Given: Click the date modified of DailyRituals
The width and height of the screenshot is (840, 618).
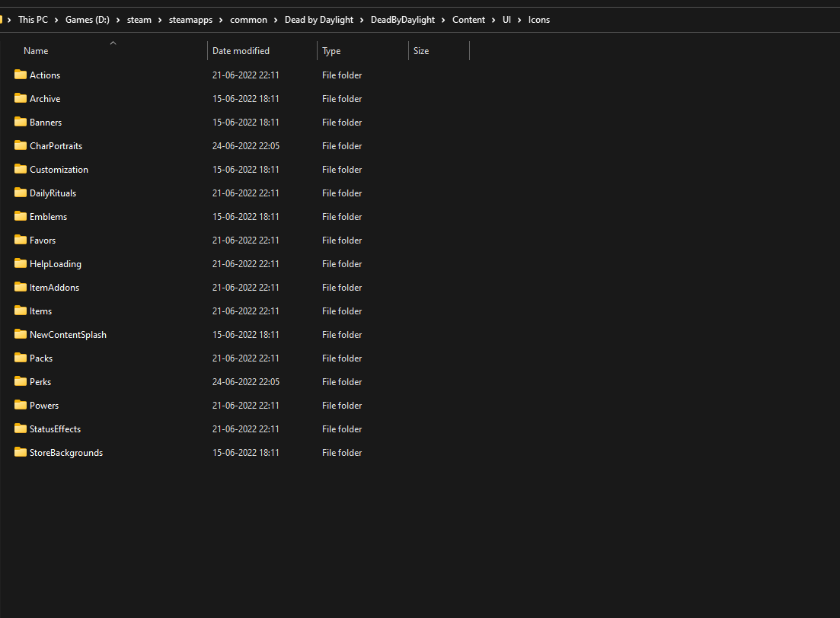Looking at the screenshot, I should click(246, 193).
